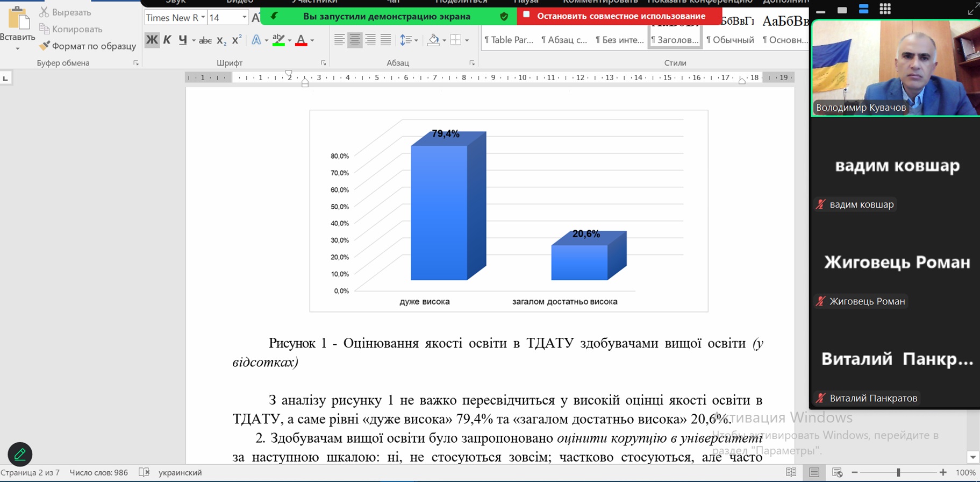980x482 pixels.
Task: Minimize the Zoom video panel
Action: pyautogui.click(x=820, y=10)
